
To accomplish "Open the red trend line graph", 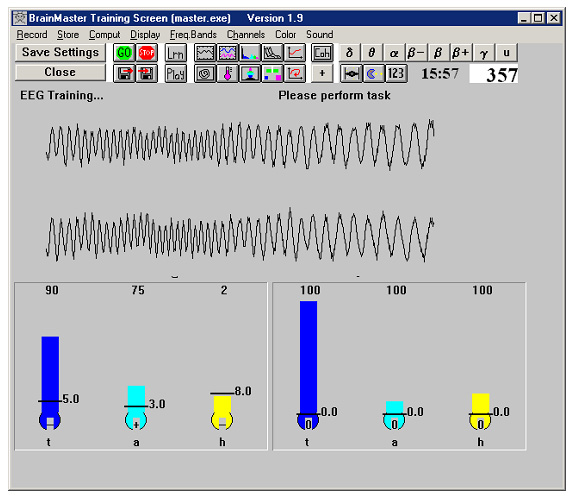I will pos(295,53).
